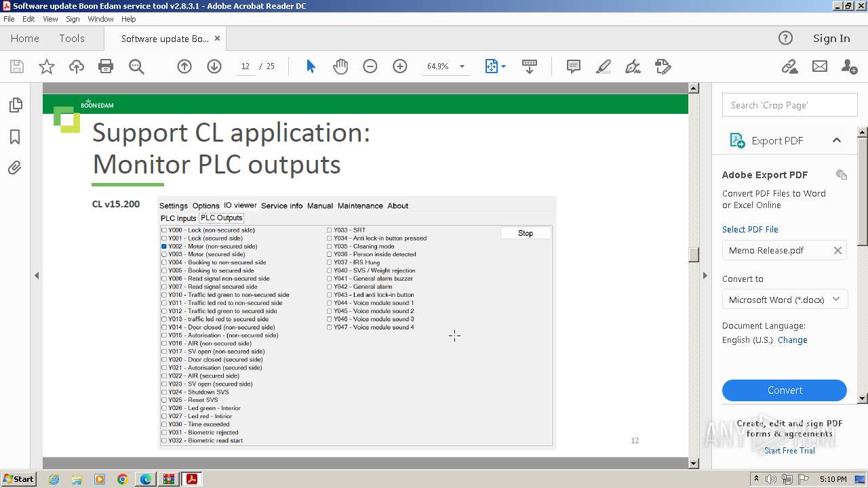Image resolution: width=868 pixels, height=488 pixels.
Task: Switch to the Home tab
Action: click(25, 38)
